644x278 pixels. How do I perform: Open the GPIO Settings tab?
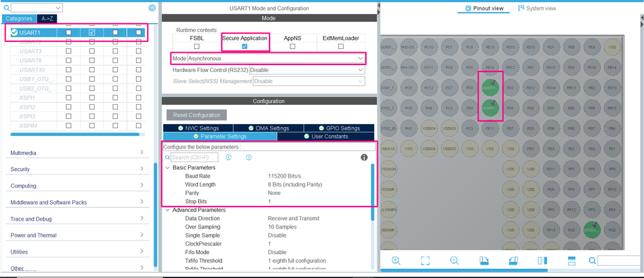click(x=339, y=128)
